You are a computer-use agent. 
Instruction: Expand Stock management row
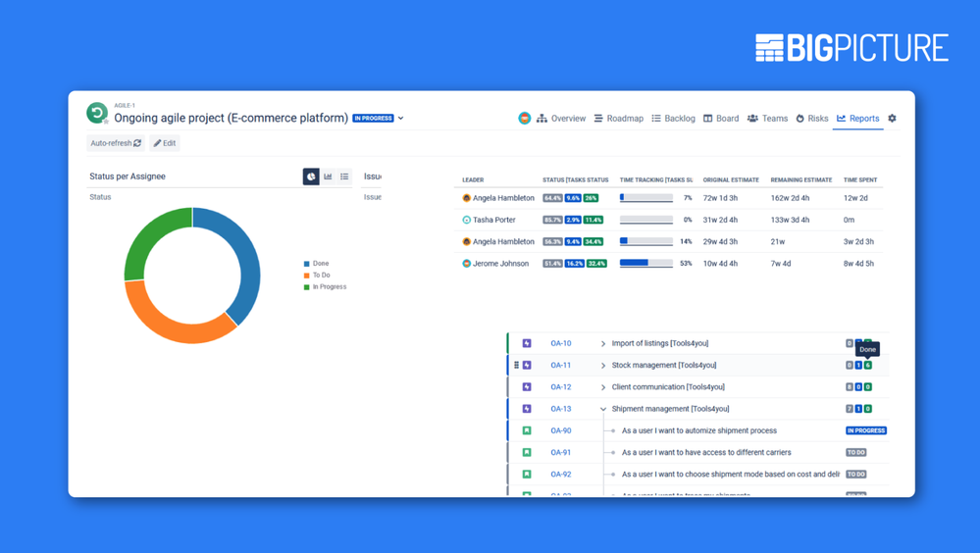coord(603,366)
